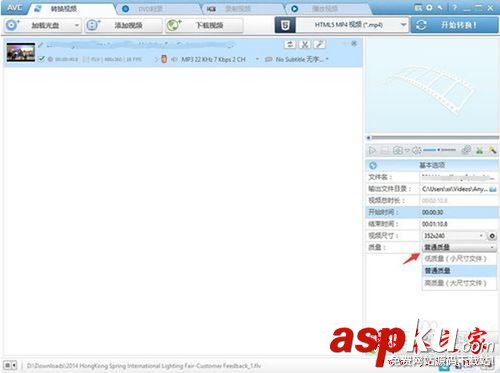The width and height of the screenshot is (500, 373).
Task: Click the swap arrows icon on video row
Action: coord(290,45)
